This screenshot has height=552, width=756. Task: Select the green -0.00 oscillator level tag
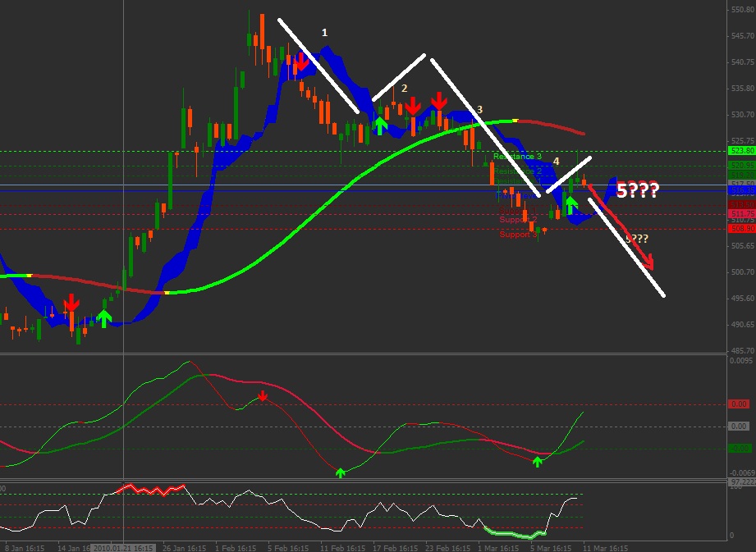[739, 448]
